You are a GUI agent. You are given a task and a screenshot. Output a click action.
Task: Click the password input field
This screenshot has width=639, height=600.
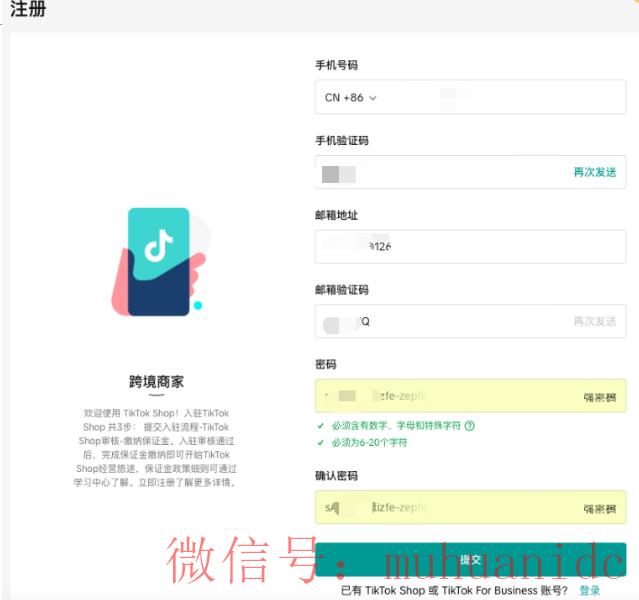(x=470, y=396)
